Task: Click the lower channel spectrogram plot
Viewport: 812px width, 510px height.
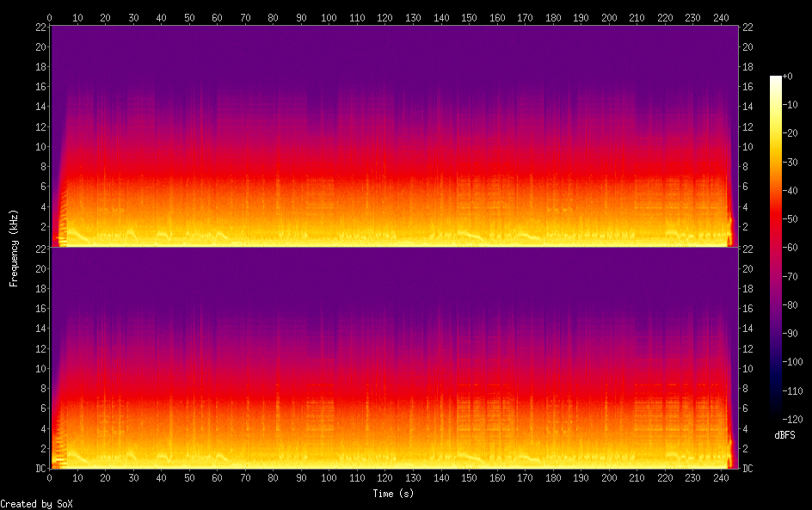Action: point(394,358)
